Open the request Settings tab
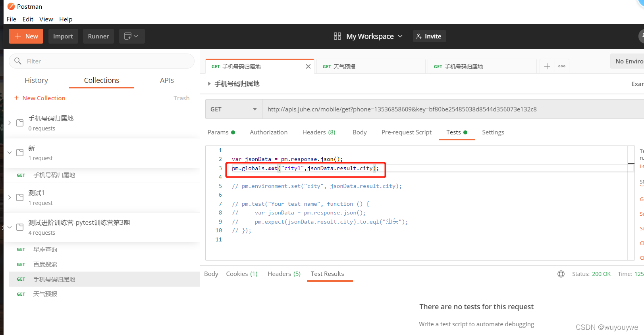 [x=493, y=132]
